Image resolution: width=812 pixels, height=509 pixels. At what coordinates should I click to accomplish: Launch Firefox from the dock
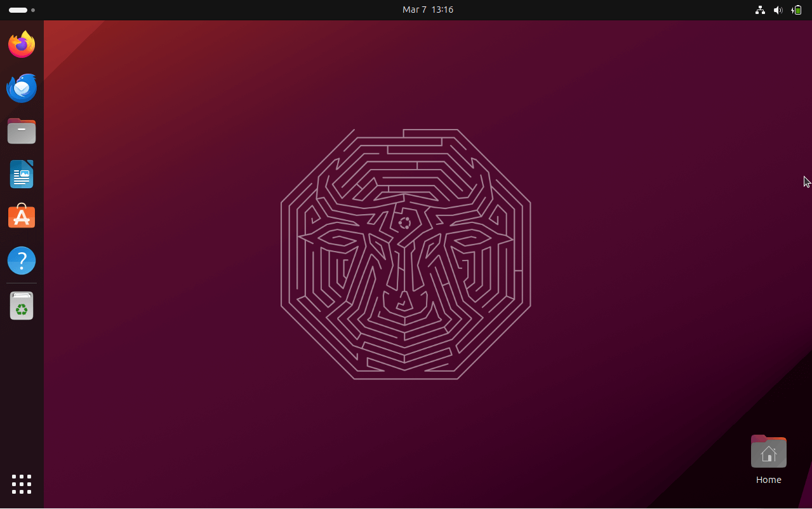[x=21, y=44]
